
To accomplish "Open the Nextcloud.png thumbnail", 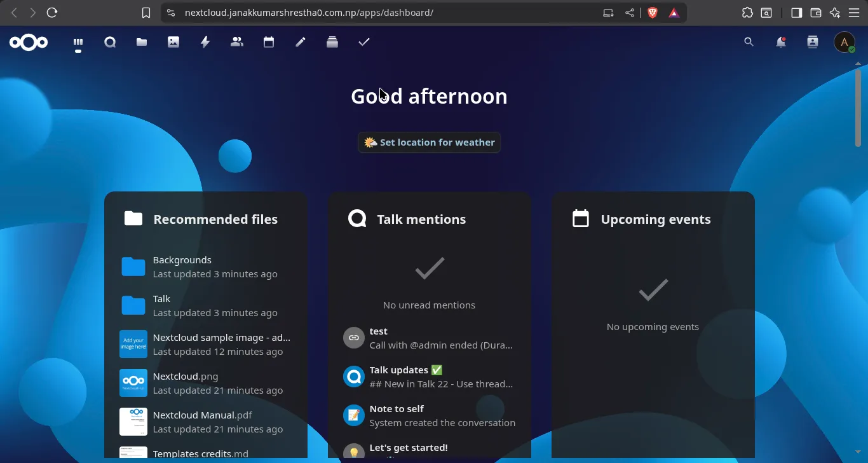I will point(133,383).
